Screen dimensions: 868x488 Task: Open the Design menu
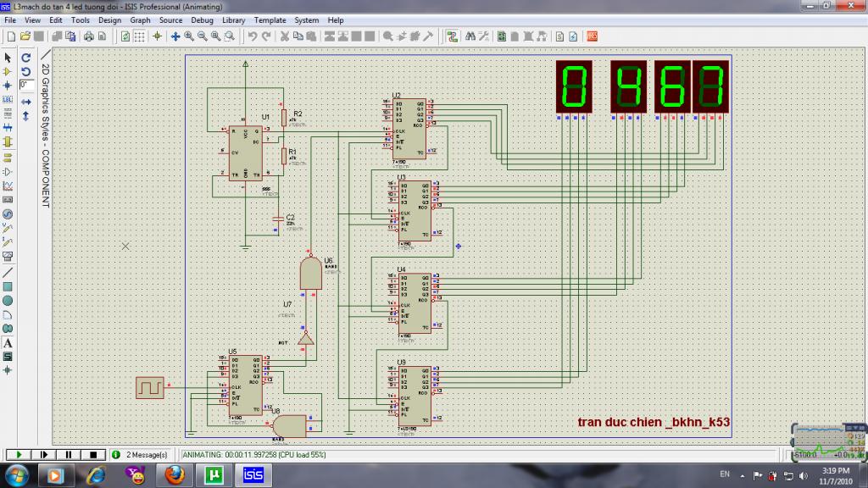(109, 20)
